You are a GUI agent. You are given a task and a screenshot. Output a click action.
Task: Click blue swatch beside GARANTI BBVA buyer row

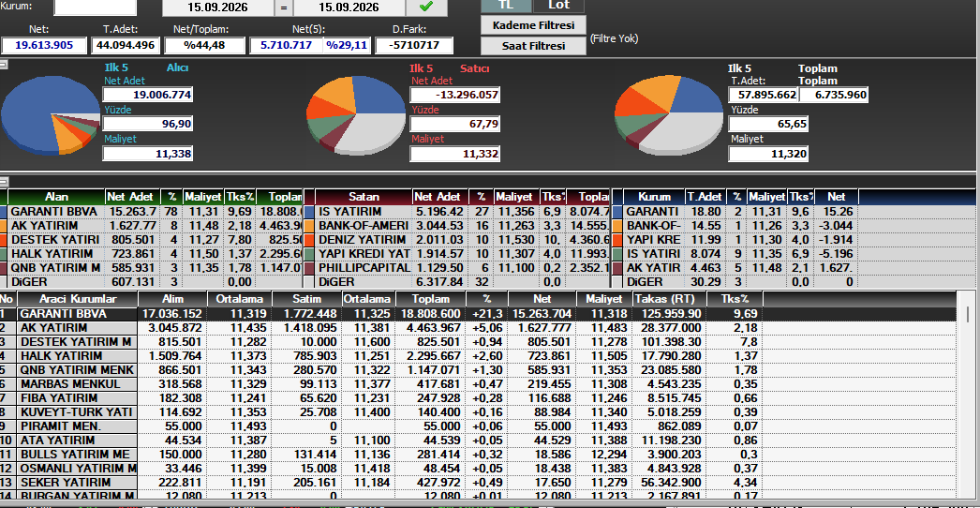click(x=4, y=212)
